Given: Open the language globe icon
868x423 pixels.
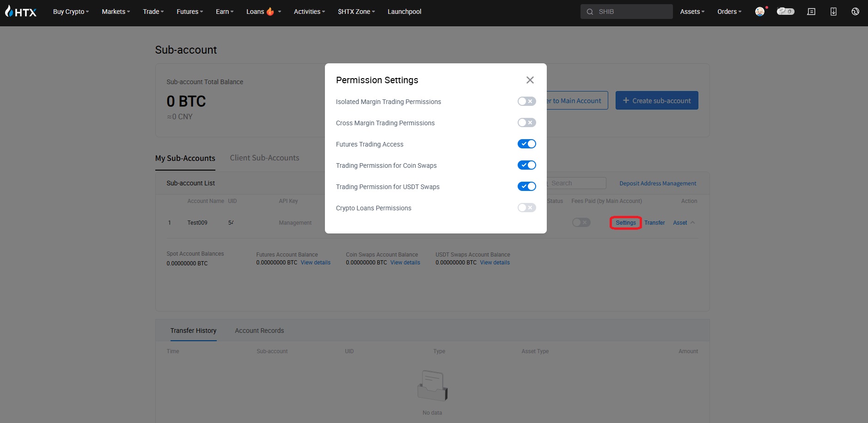Looking at the screenshot, I should point(855,12).
